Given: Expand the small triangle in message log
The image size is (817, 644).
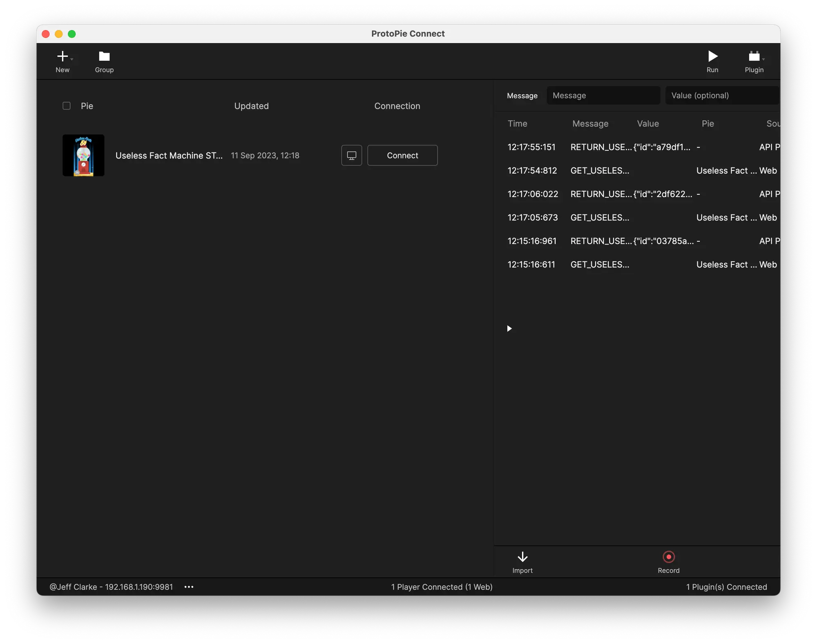Looking at the screenshot, I should click(x=509, y=329).
